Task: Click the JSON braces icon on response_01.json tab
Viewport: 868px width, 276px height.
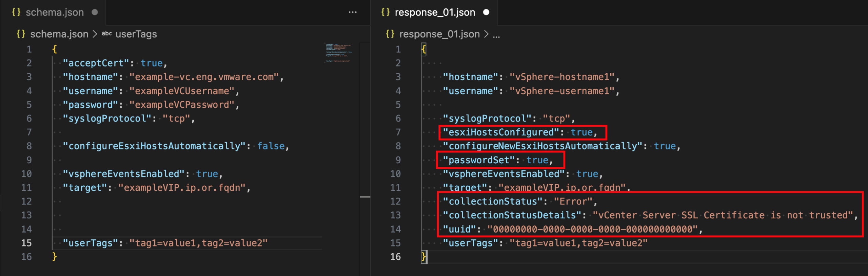Action: 385,12
